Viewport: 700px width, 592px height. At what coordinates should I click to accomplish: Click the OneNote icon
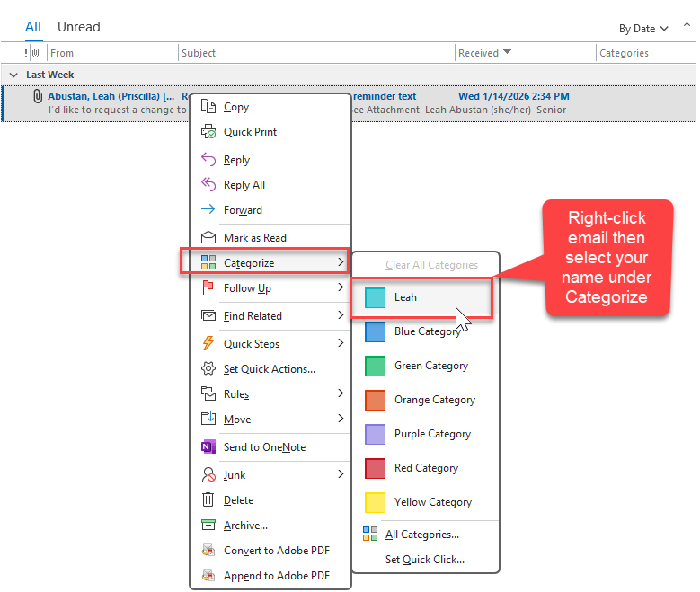click(208, 446)
